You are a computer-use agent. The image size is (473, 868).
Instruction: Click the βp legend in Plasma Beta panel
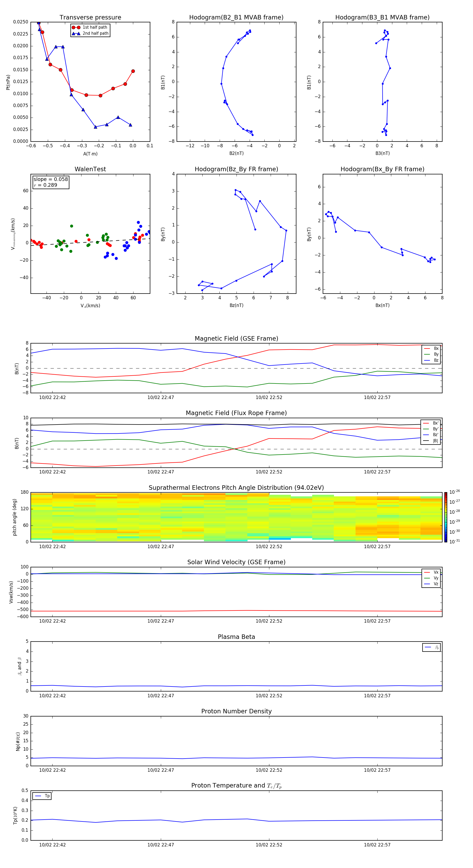(x=431, y=647)
